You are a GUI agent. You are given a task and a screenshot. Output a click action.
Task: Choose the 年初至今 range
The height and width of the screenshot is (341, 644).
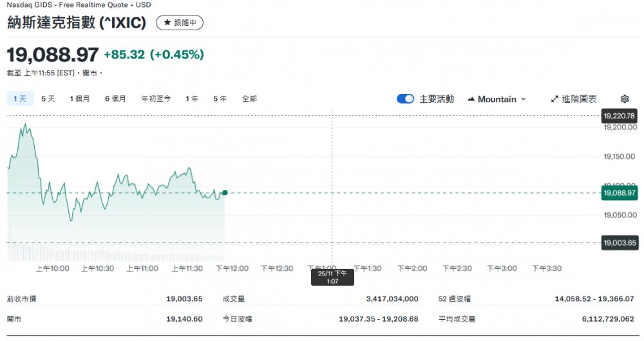[156, 98]
